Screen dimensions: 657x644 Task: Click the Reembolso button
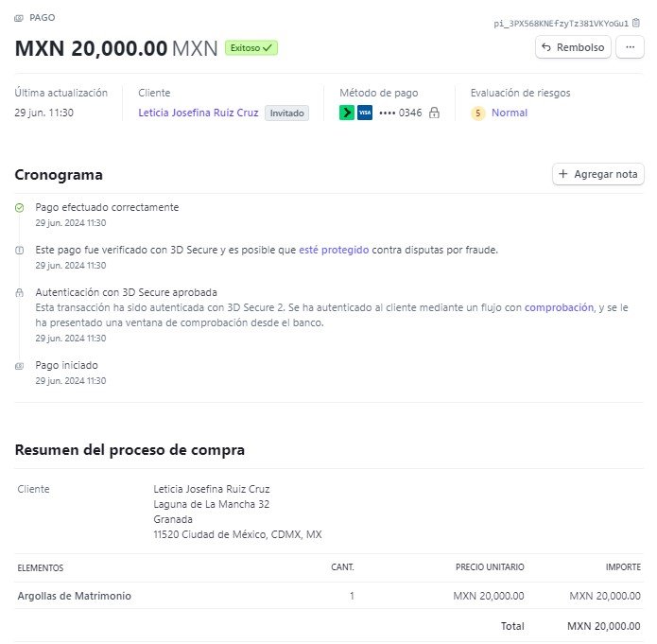pyautogui.click(x=573, y=47)
